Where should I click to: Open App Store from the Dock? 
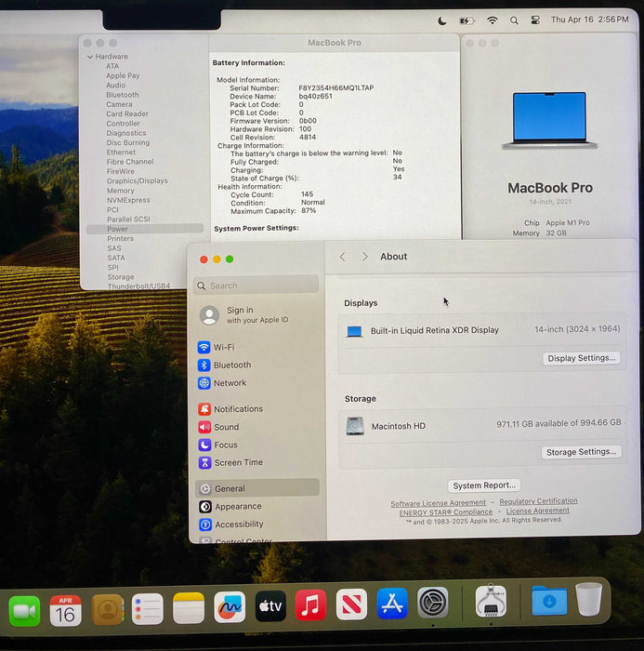(x=392, y=604)
